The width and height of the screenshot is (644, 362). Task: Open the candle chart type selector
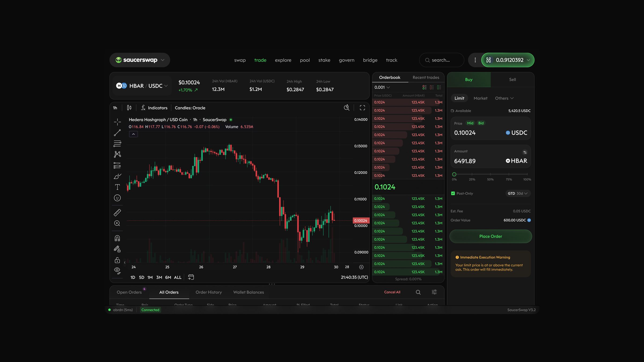tap(129, 108)
